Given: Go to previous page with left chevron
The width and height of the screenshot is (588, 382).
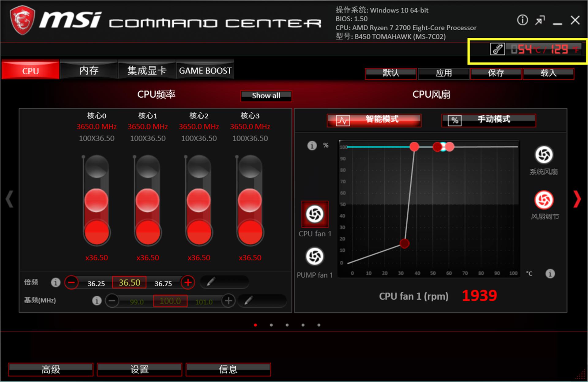Looking at the screenshot, I should (10, 199).
